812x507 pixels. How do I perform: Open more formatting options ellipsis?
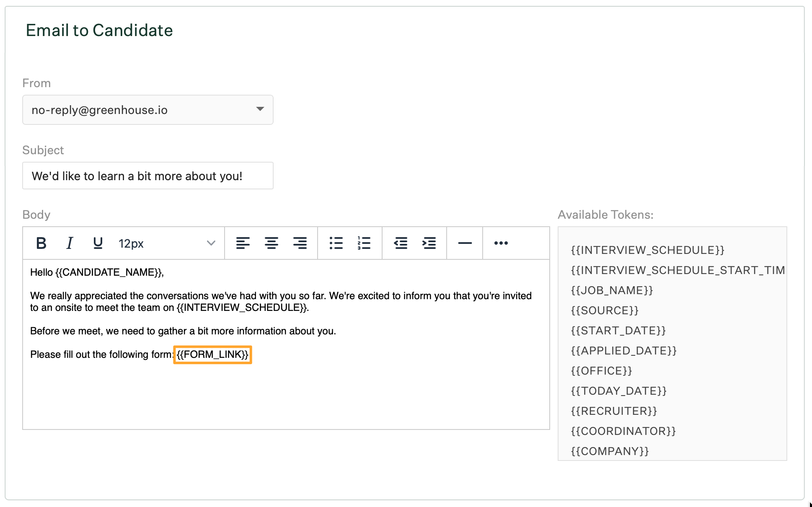pyautogui.click(x=501, y=243)
